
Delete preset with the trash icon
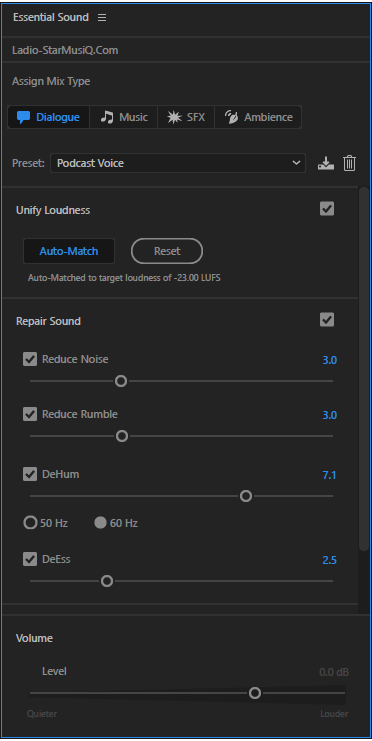click(349, 164)
